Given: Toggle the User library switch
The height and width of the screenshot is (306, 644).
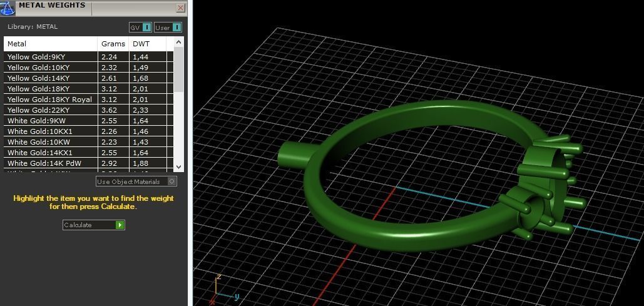Looking at the screenshot, I should [168, 28].
